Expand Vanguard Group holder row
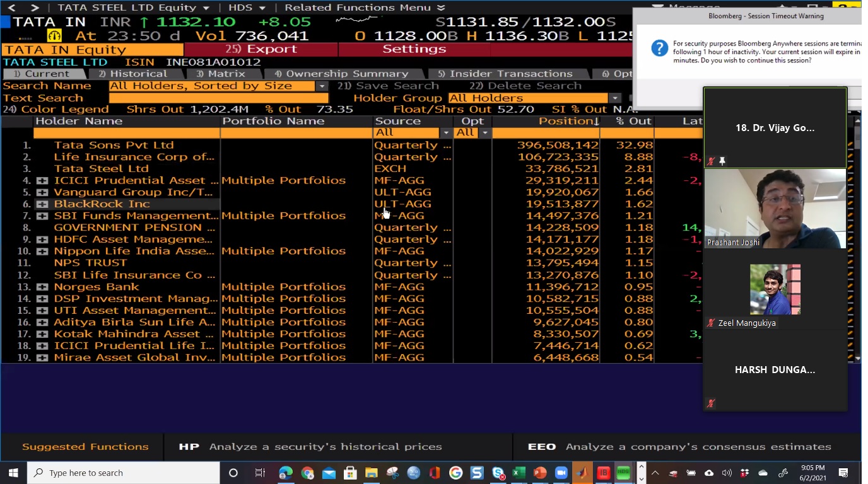This screenshot has height=484, width=868. click(42, 193)
